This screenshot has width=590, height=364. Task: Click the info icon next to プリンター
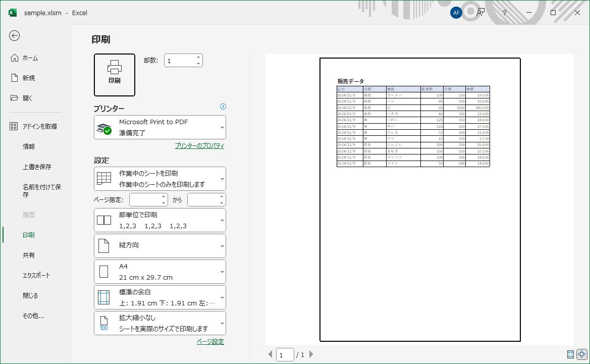click(223, 107)
